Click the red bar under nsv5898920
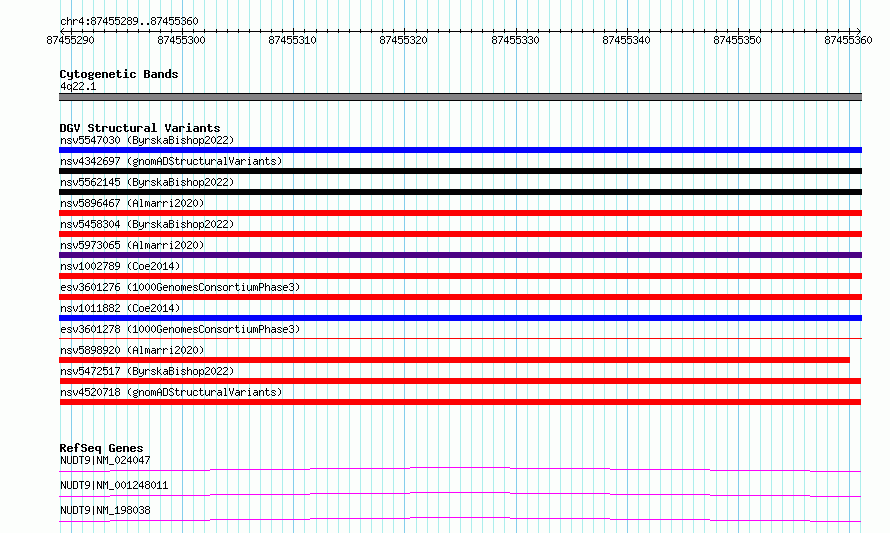 coord(454,360)
